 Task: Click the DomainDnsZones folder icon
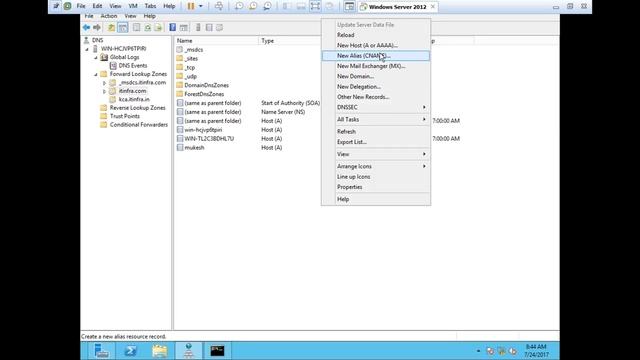[x=180, y=85]
